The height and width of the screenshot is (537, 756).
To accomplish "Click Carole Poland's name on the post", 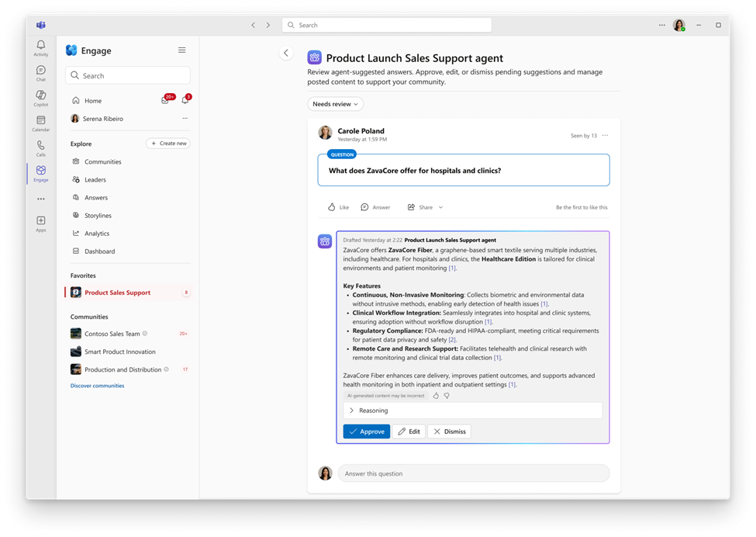I will coord(361,130).
